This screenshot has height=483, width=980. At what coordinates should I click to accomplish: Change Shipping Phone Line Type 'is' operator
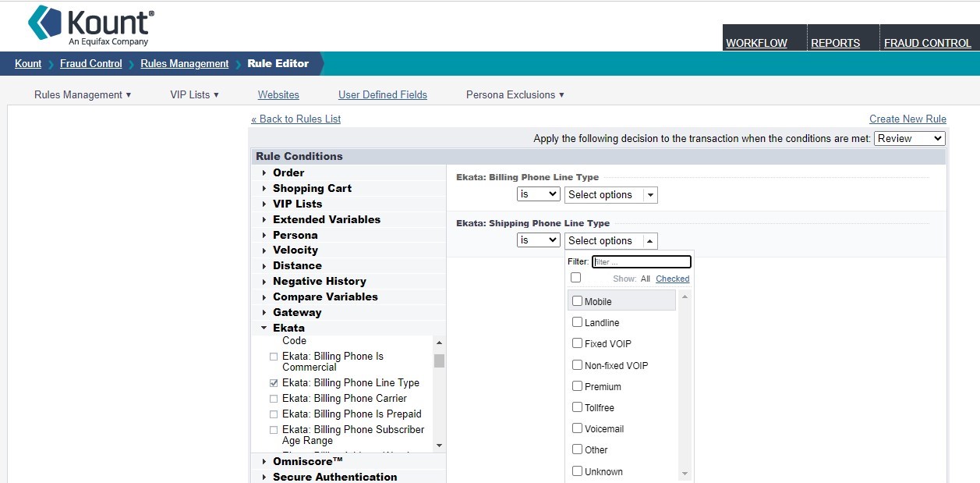point(538,240)
